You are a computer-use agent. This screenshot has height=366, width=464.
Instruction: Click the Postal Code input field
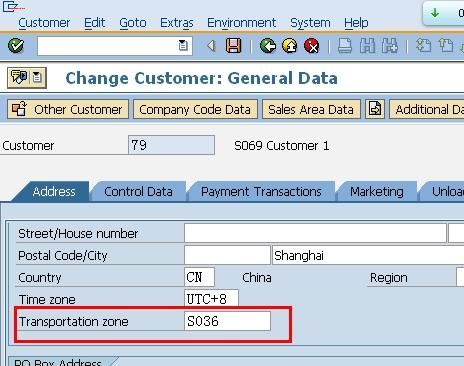click(x=227, y=255)
